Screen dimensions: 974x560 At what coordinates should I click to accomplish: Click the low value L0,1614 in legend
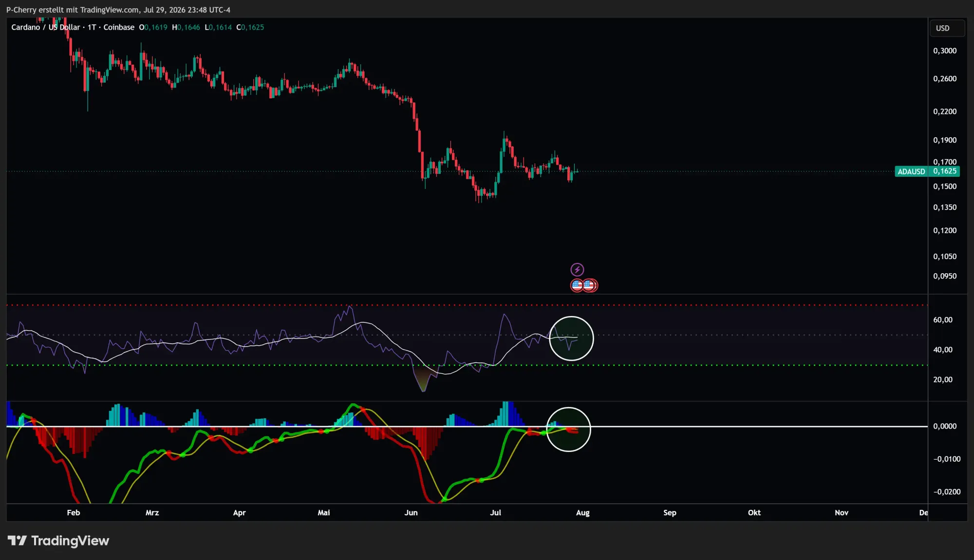(x=218, y=27)
